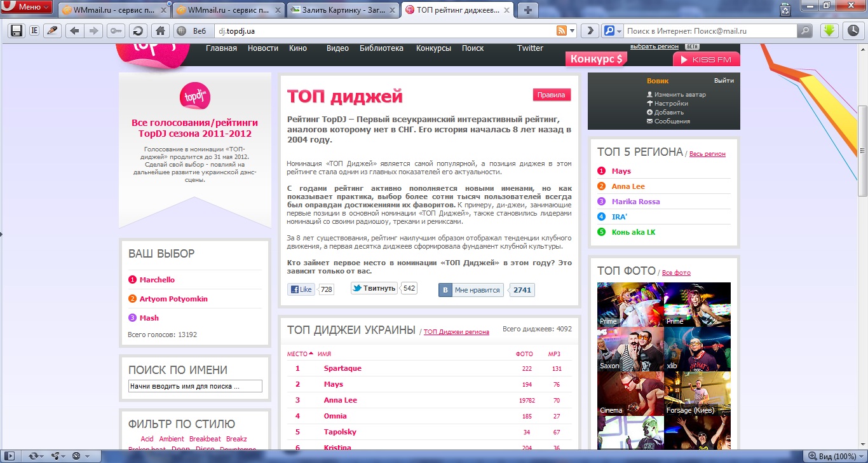The width and height of the screenshot is (868, 463).
Task: Click the выбрать регион link
Action: point(655,46)
